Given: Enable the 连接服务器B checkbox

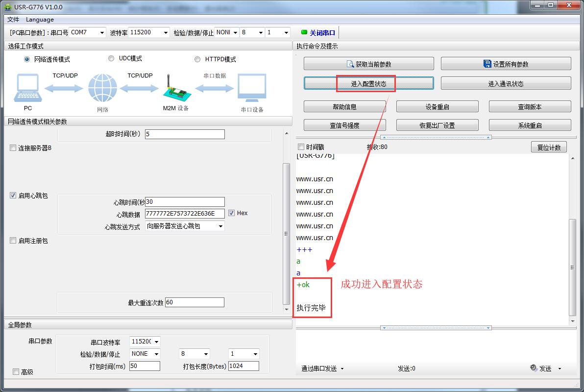Looking at the screenshot, I should [13, 148].
